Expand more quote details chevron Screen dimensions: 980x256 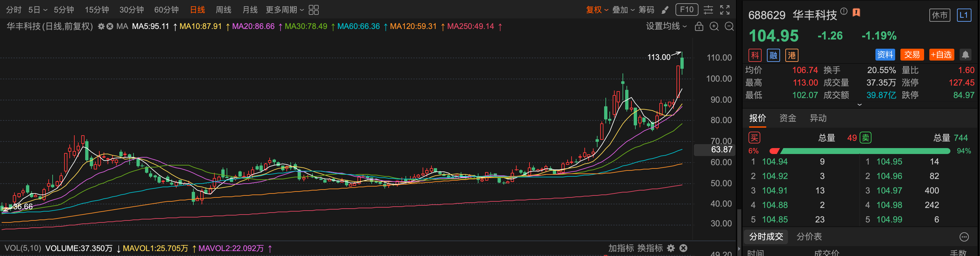(859, 105)
